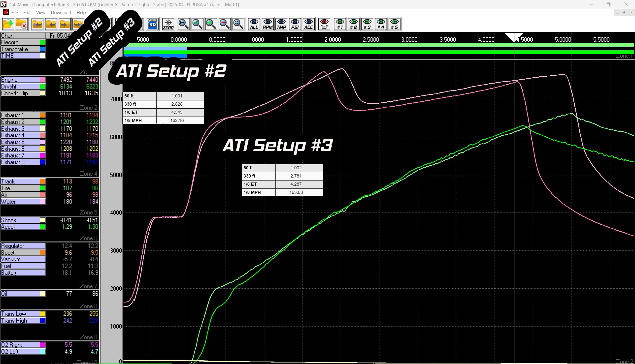The width and height of the screenshot is (635, 364).
Task: Jump to first run with double-left-arrow folder
Action: [x=37, y=24]
